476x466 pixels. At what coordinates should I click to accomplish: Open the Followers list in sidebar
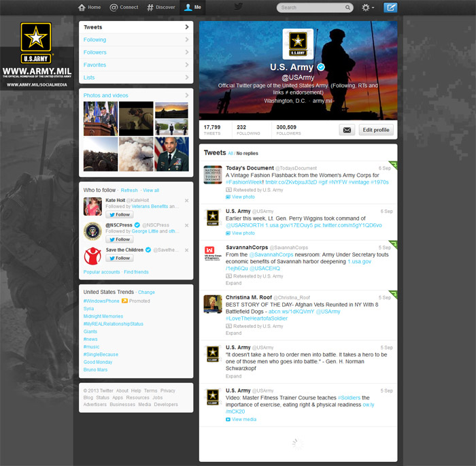[x=135, y=52]
